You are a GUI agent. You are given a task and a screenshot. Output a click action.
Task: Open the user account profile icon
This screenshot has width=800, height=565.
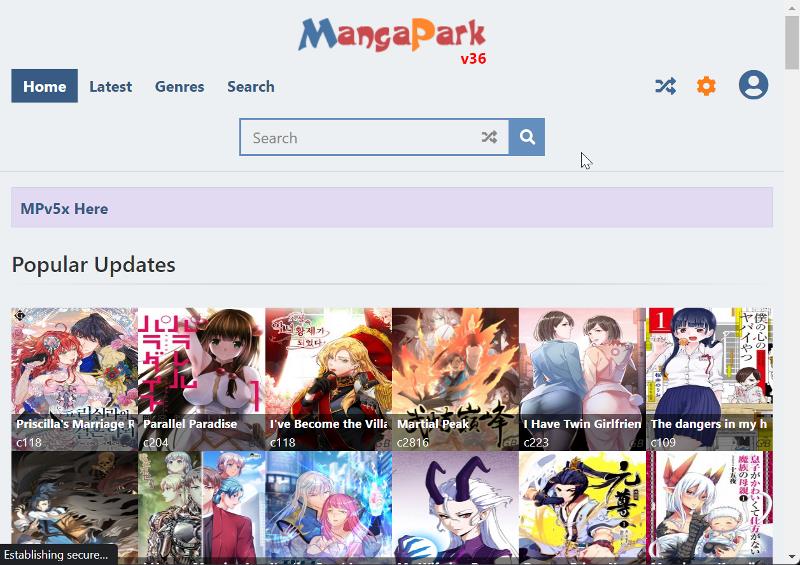[x=753, y=85]
